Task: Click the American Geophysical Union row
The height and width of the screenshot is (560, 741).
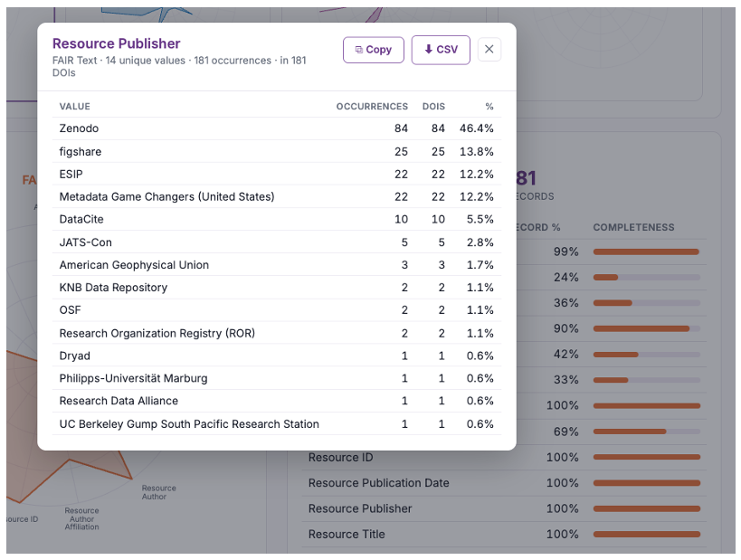Action: point(277,265)
